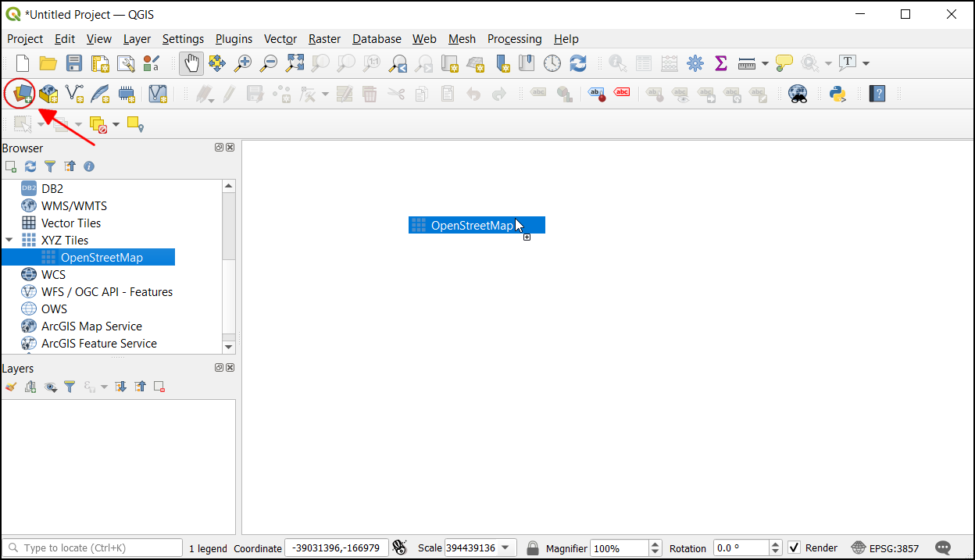Toggle the Render checkbox
This screenshot has height=560, width=975.
794,548
